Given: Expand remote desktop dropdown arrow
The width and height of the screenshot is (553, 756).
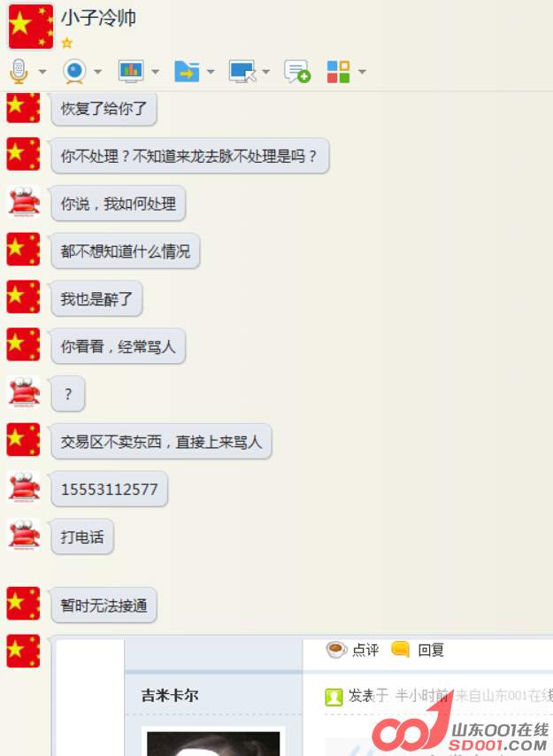Looking at the screenshot, I should tap(266, 72).
